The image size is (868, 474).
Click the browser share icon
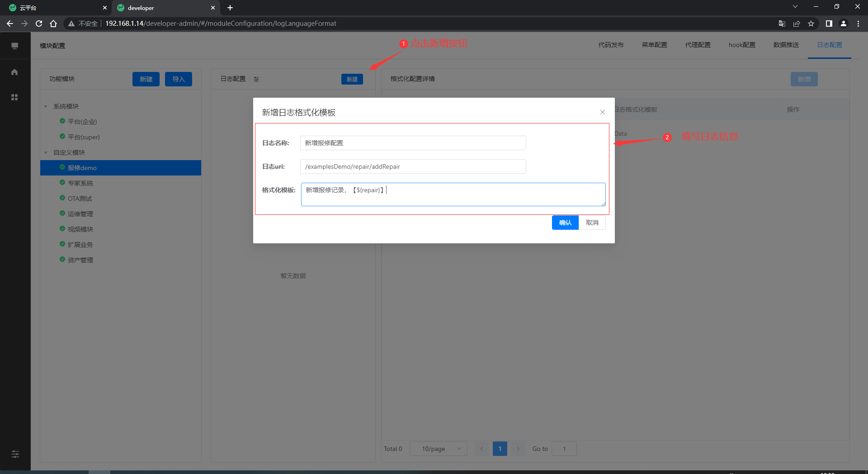pos(797,24)
